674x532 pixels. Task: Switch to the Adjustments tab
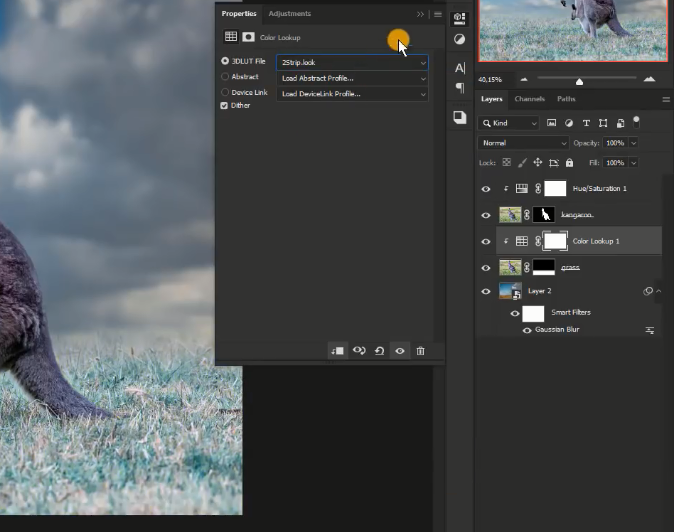[289, 14]
